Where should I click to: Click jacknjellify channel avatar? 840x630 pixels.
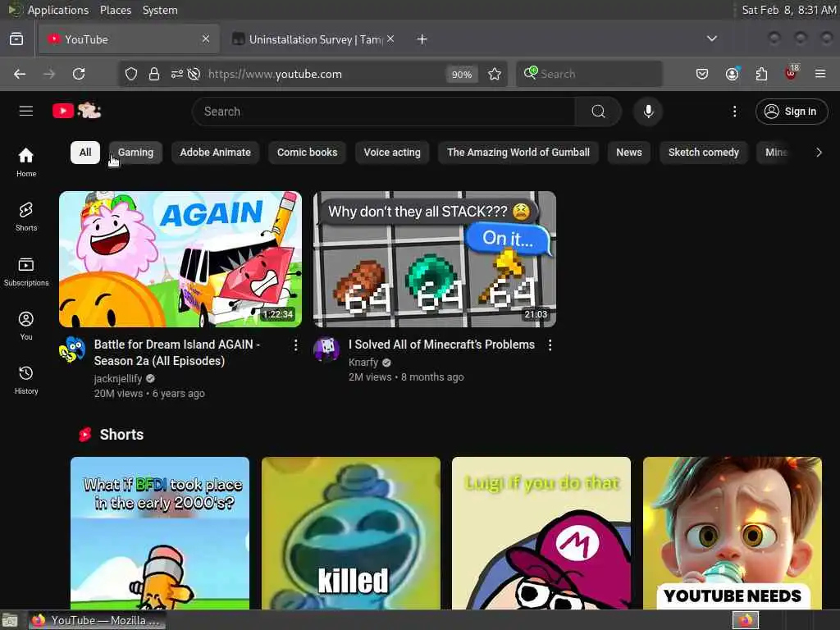coord(72,349)
